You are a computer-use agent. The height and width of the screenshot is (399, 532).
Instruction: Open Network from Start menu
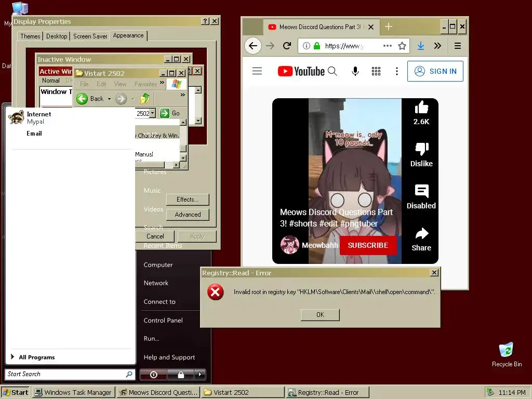(x=156, y=283)
